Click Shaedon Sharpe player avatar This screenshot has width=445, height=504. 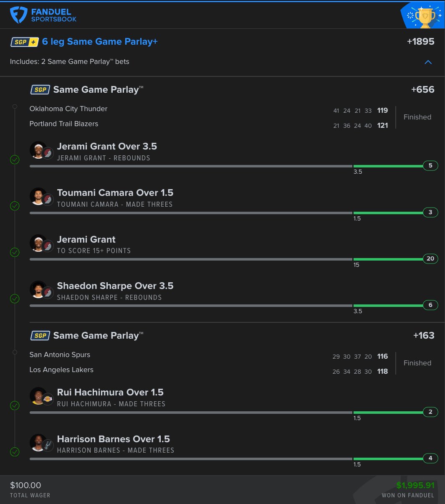(38, 289)
